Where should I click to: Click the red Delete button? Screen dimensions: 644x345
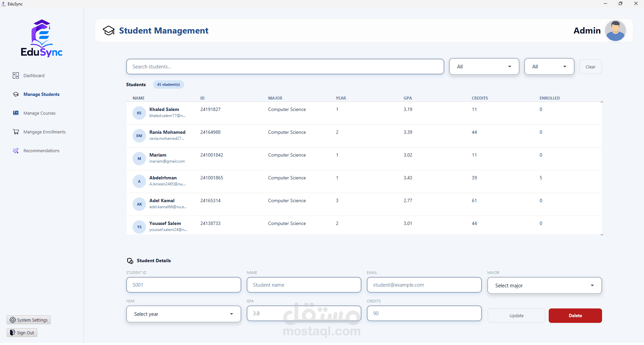(575, 315)
